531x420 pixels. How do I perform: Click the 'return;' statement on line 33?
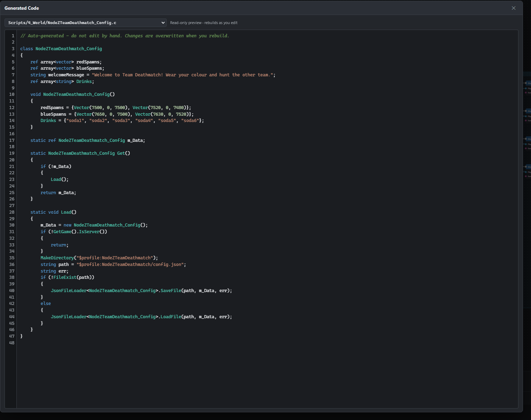(60, 245)
